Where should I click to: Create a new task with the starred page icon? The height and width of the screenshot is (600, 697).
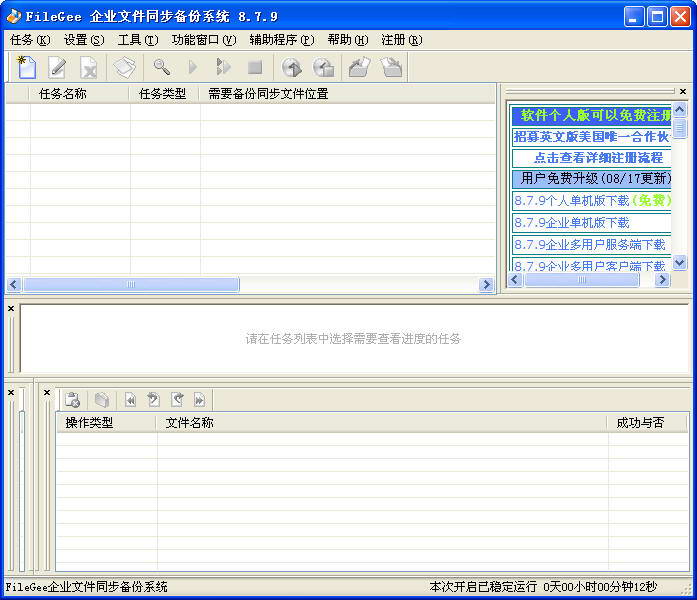[x=26, y=67]
